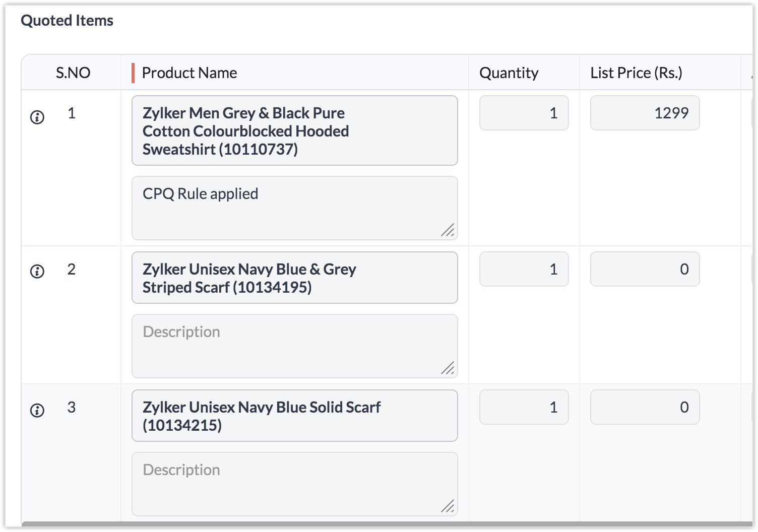Click the 'CPQ Rule applied' description box
This screenshot has width=758, height=532.
point(294,208)
